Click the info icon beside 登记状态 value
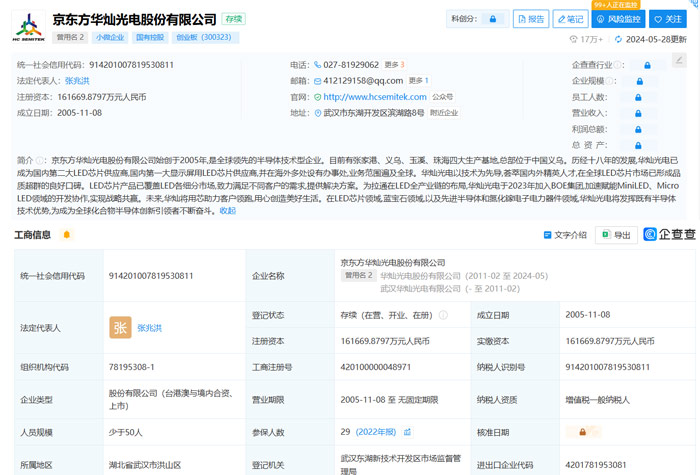This screenshot has width=700, height=475. [x=443, y=315]
